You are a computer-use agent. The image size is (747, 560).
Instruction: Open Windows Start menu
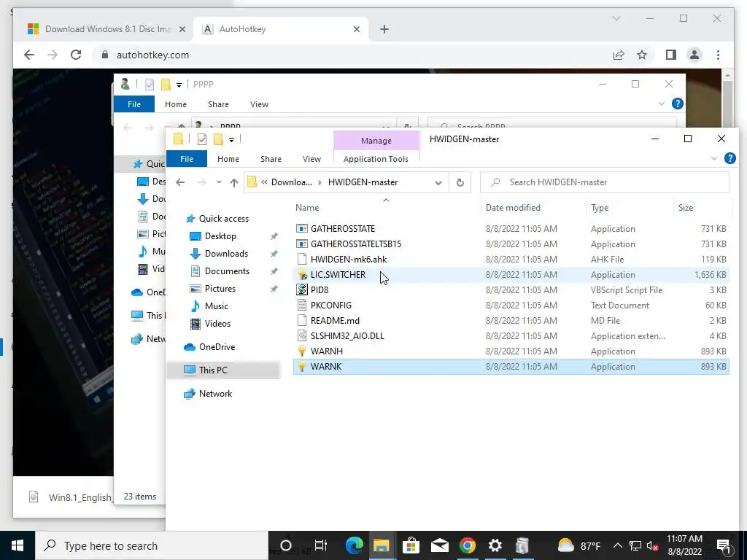click(18, 545)
